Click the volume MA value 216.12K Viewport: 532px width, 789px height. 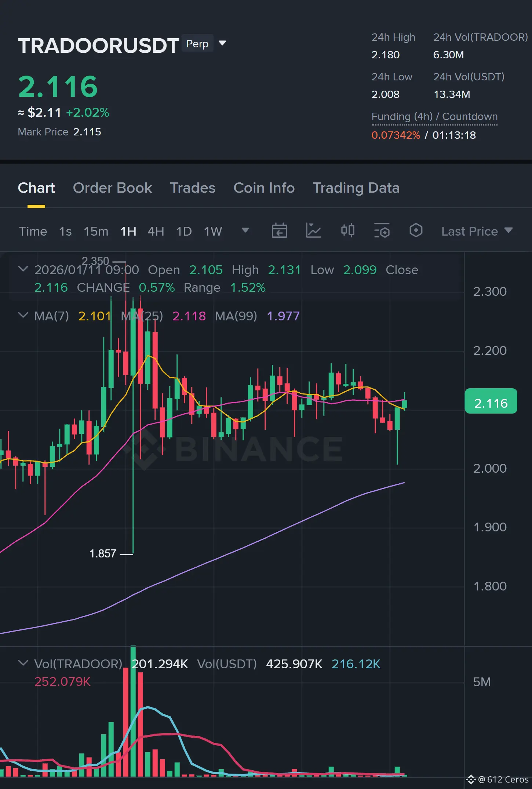pyautogui.click(x=356, y=664)
